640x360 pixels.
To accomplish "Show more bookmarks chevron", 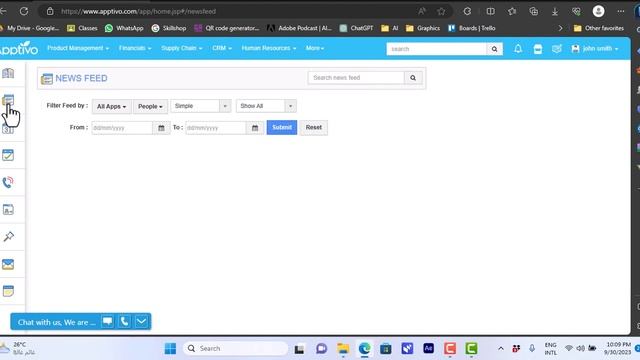I will 560,28.
